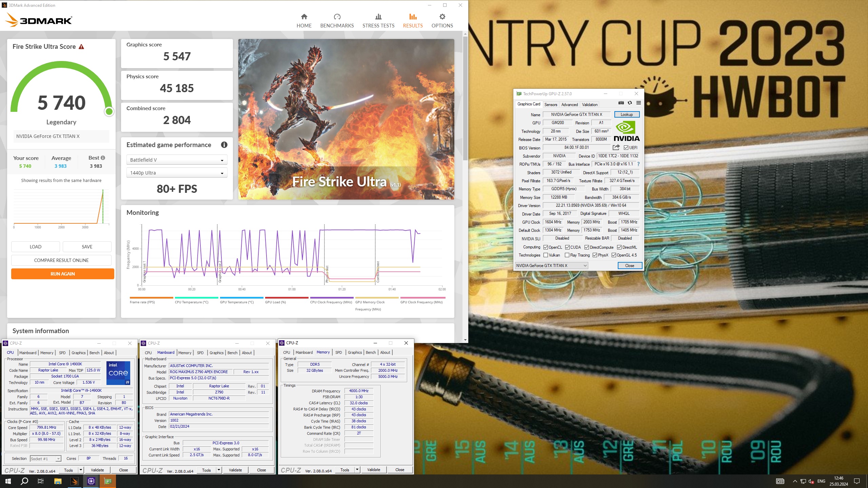
Task: Click the Intel Core i9 logo in CPU-Z
Action: tap(118, 373)
